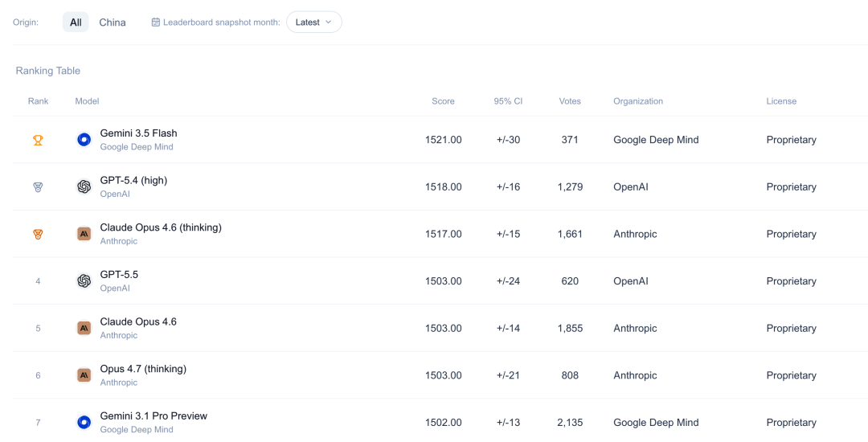Click the +/-30 confidence interval value
Image resolution: width=868 pixels, height=442 pixels.
click(508, 140)
